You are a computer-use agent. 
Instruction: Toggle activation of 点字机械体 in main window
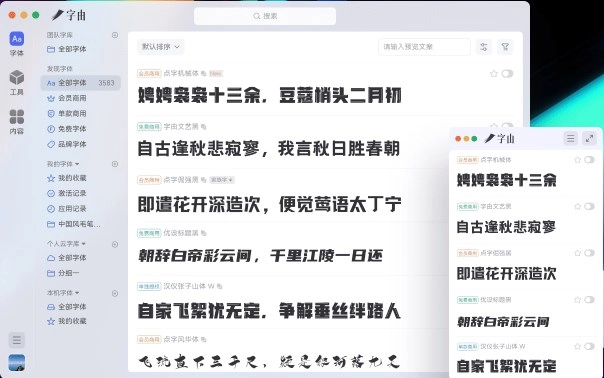pos(507,74)
